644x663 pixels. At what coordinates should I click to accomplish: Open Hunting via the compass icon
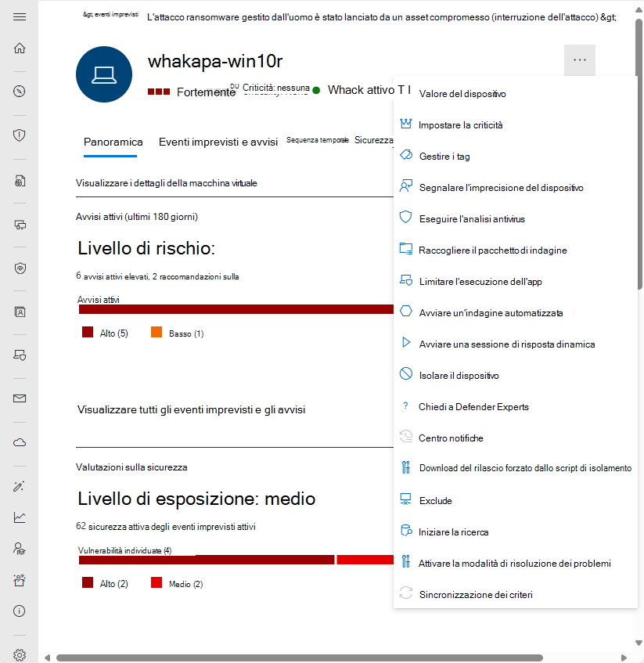(20, 91)
